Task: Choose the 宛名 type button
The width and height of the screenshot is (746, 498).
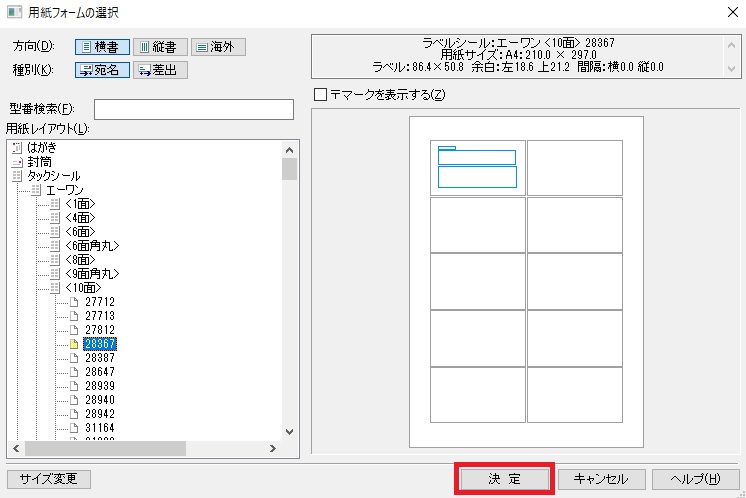Action: [x=101, y=70]
